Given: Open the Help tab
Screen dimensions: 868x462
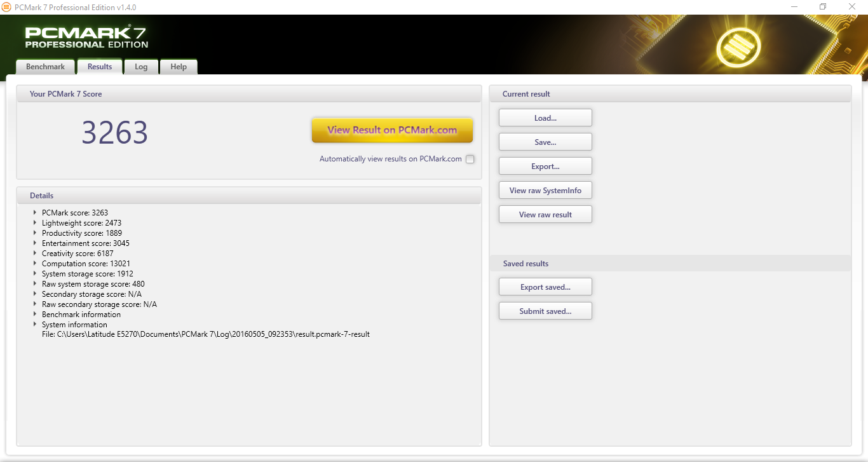Looking at the screenshot, I should click(179, 67).
